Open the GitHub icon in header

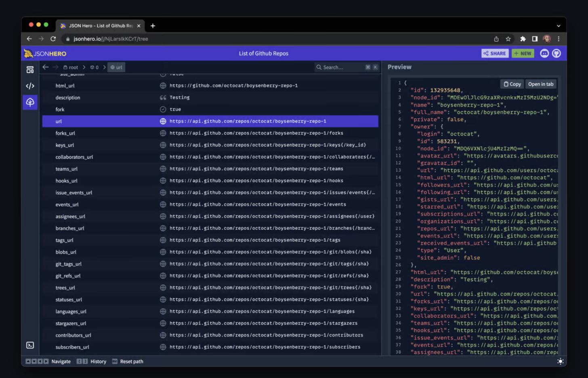point(556,53)
